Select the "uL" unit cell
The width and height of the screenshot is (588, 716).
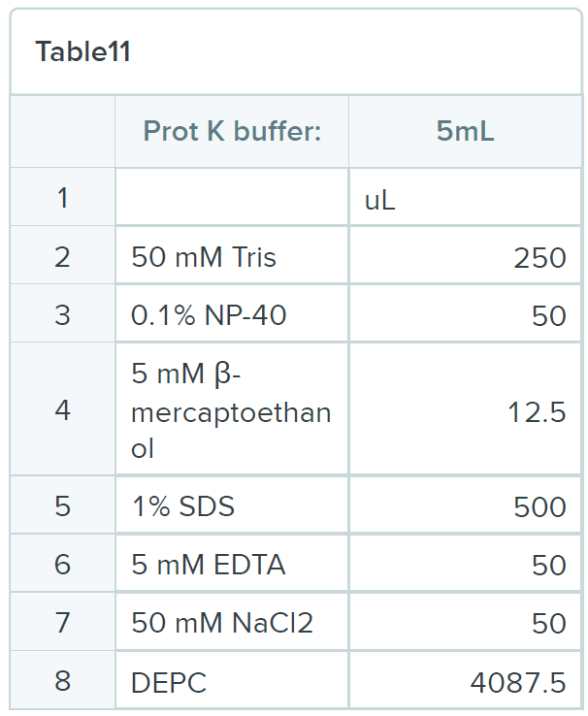(465, 199)
